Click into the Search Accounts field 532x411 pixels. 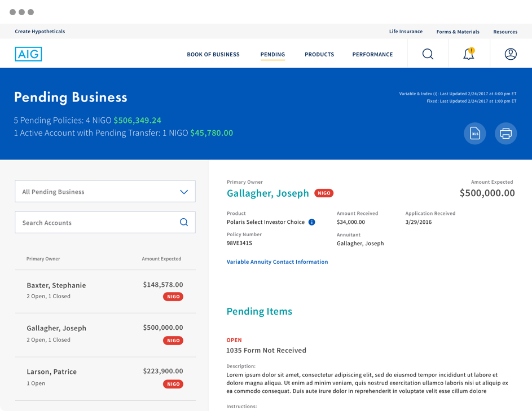tap(96, 223)
